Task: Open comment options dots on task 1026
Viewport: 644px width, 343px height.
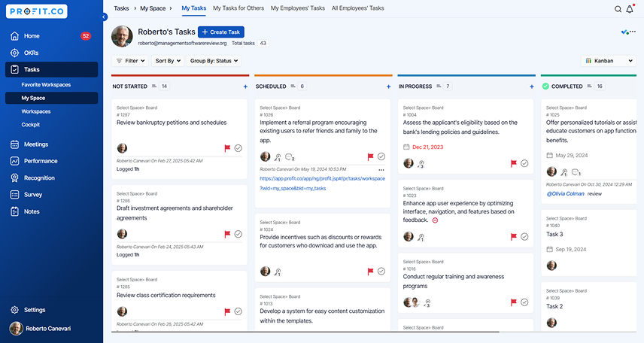Action: tap(381, 170)
